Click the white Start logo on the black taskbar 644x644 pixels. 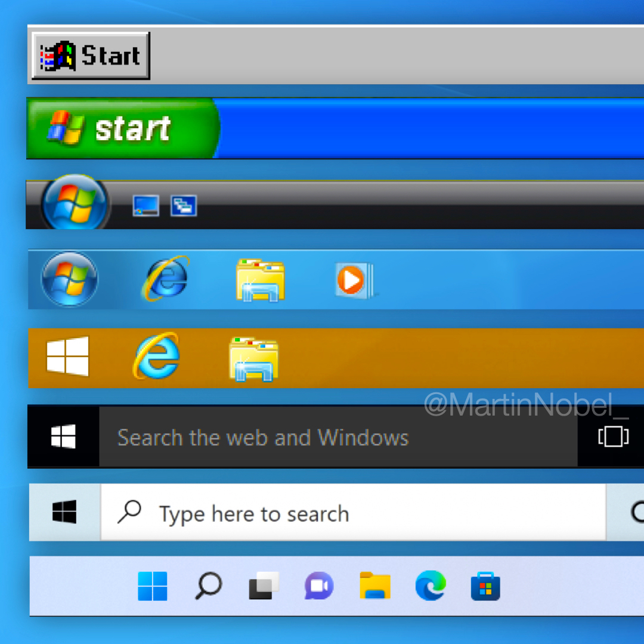point(63,436)
